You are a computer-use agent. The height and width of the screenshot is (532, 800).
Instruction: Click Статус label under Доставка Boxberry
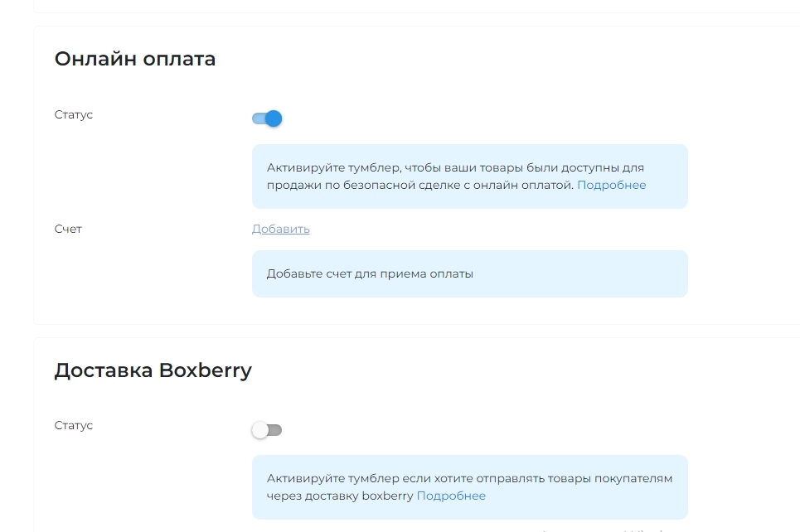click(74, 425)
